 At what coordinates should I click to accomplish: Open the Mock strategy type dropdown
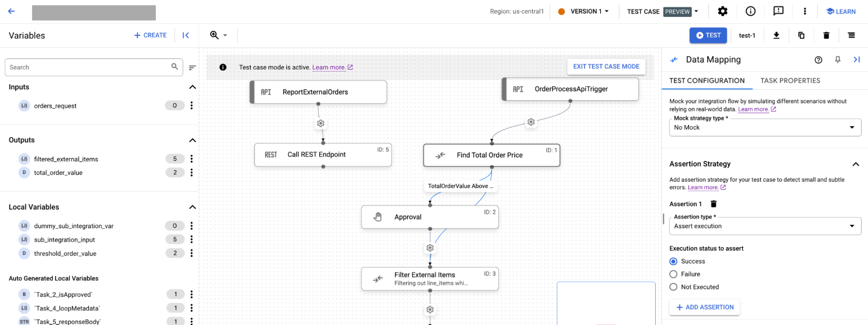(x=765, y=128)
